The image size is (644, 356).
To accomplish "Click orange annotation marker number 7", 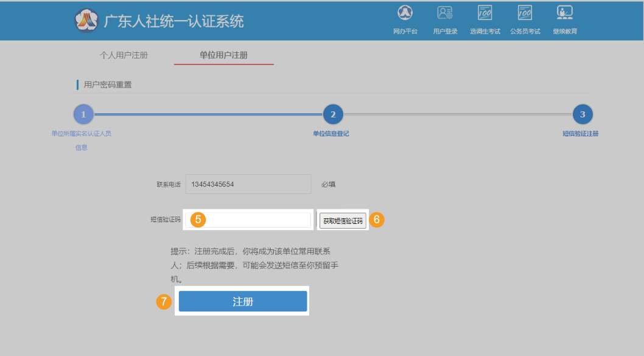I will click(164, 301).
